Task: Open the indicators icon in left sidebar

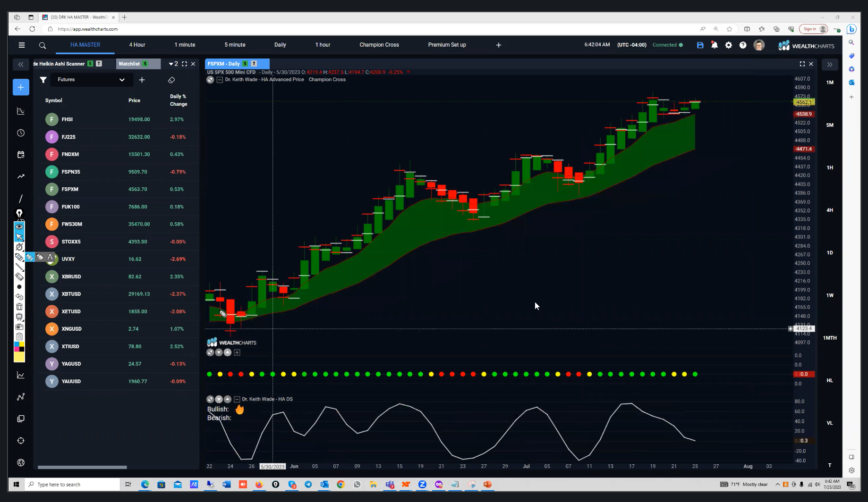Action: pyautogui.click(x=21, y=111)
